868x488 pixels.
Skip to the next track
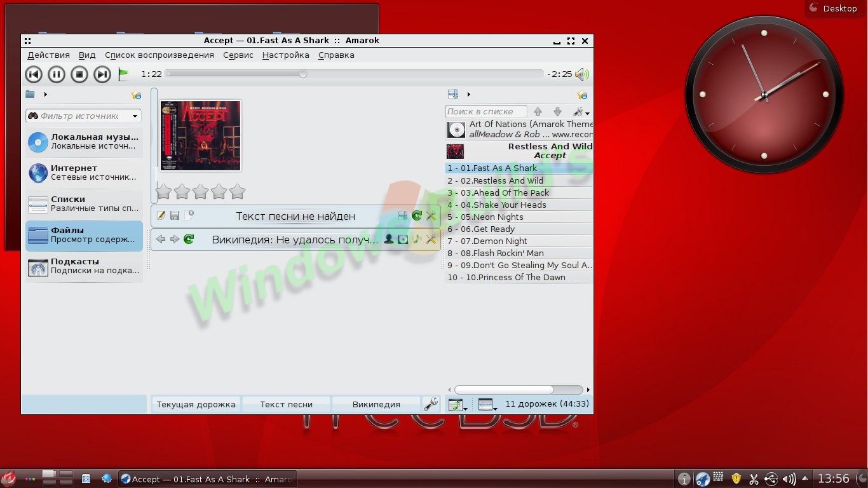coord(102,74)
